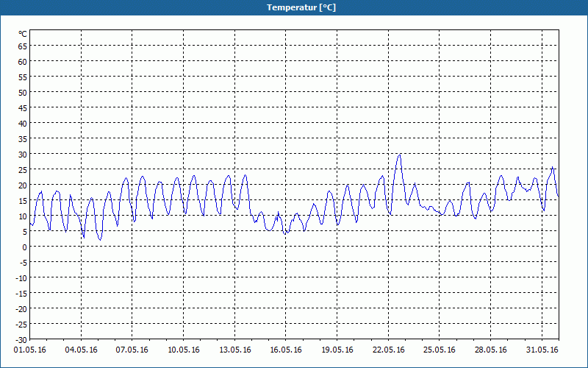Screen dimensions: 588x368
Task: Click the Temperatur [°C] chart title
Action: (301, 7)
